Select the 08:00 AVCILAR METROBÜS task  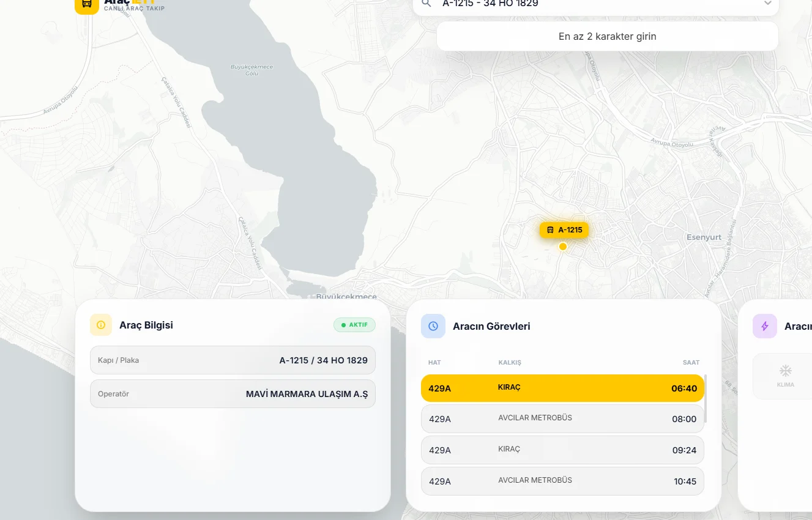562,419
